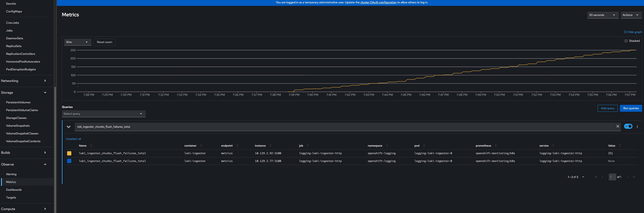The height and width of the screenshot is (213, 644).
Task: Sort table by instance column
Action: coord(260,146)
